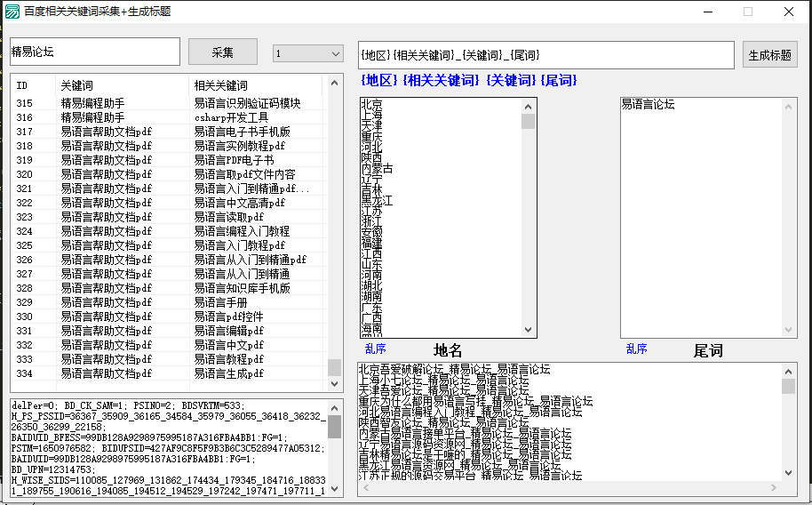Screen dimensions: 812x505
Task: Click left arrow of titles horizontal scrollbar
Action: pos(366,488)
